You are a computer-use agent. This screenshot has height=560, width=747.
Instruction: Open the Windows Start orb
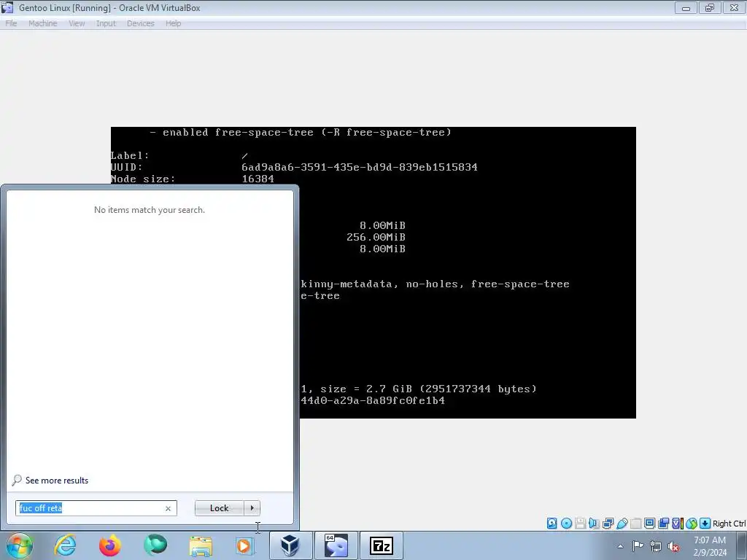[x=20, y=545]
